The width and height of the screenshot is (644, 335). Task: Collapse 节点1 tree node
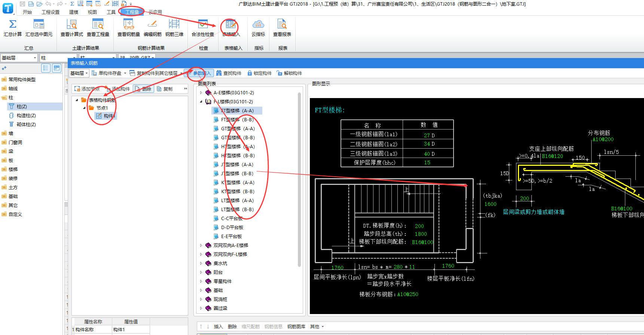tap(84, 108)
